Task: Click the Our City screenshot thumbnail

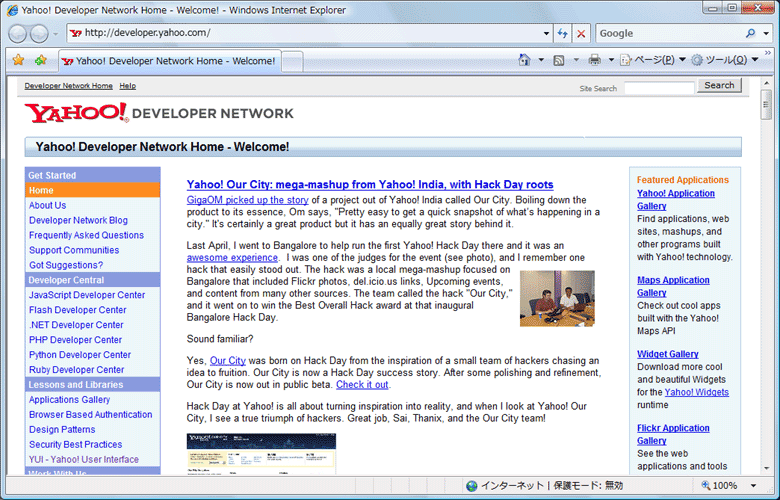Action: [x=261, y=453]
